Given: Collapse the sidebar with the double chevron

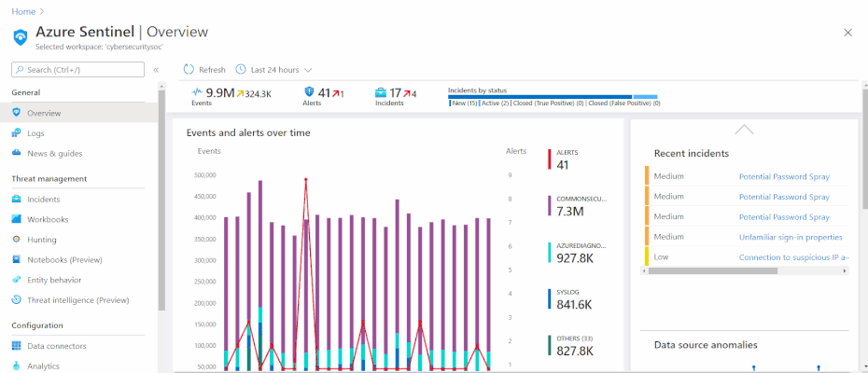Looking at the screenshot, I should (156, 70).
